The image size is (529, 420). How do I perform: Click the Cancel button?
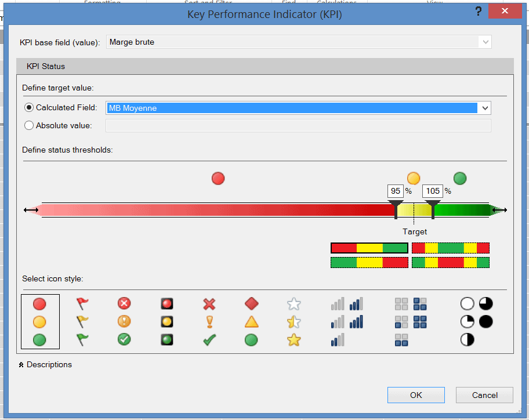click(x=484, y=395)
